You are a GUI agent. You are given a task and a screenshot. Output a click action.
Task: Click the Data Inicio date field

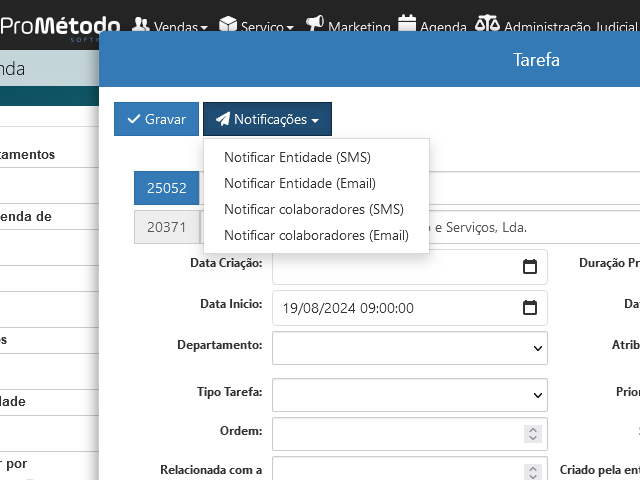click(395, 308)
